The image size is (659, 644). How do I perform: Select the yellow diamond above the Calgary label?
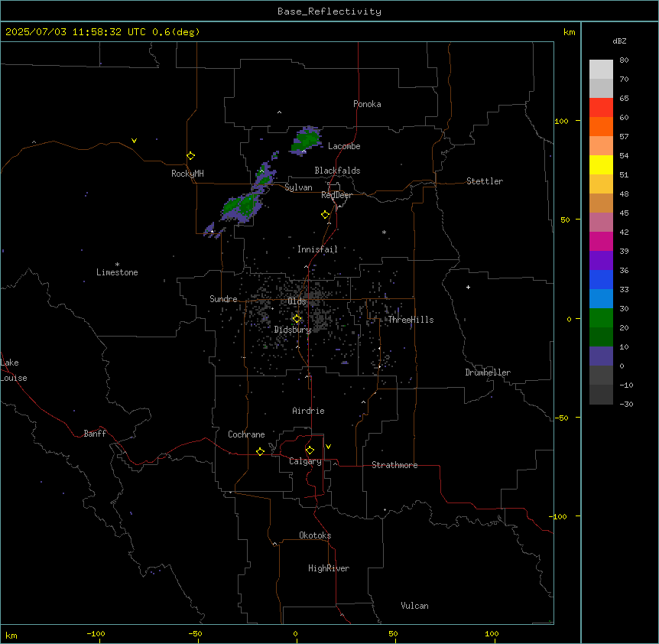(x=310, y=450)
